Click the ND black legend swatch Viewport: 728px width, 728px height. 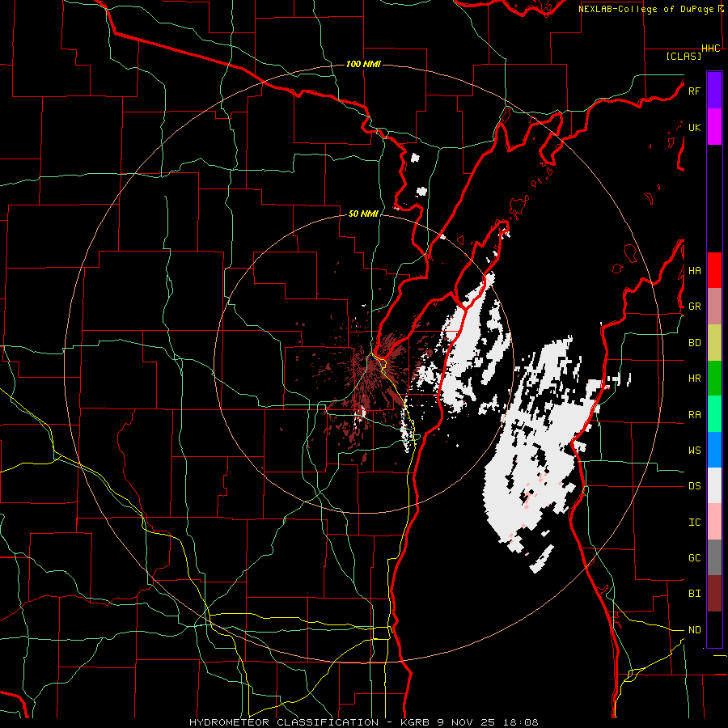[x=714, y=629]
